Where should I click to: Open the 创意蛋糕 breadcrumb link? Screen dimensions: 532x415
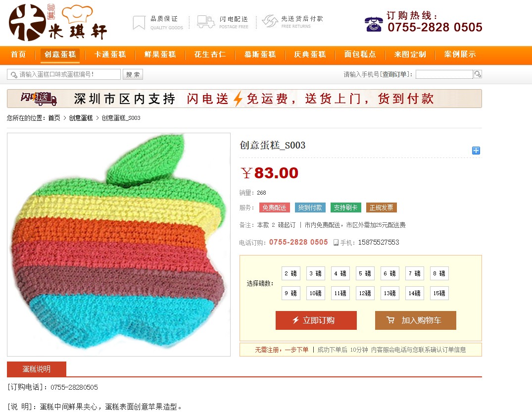point(81,118)
